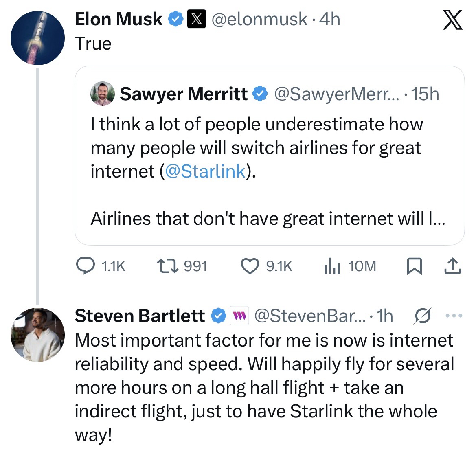Image resolution: width=476 pixels, height=454 pixels.
Task: Like Elon Musk's True post
Action: [249, 266]
